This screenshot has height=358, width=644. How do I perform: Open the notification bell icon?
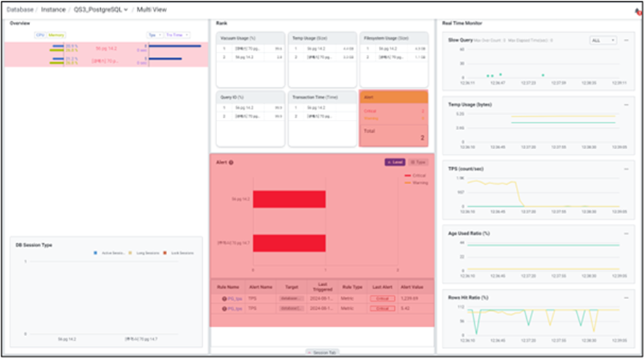[638, 12]
